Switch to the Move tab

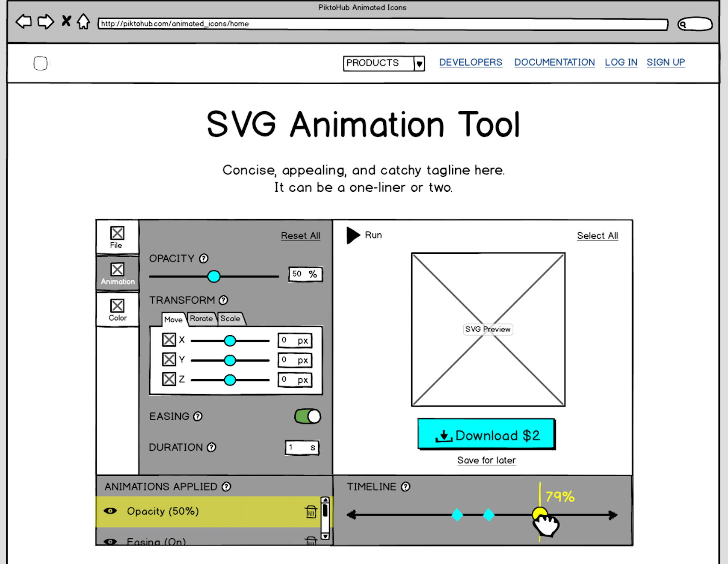pos(173,319)
